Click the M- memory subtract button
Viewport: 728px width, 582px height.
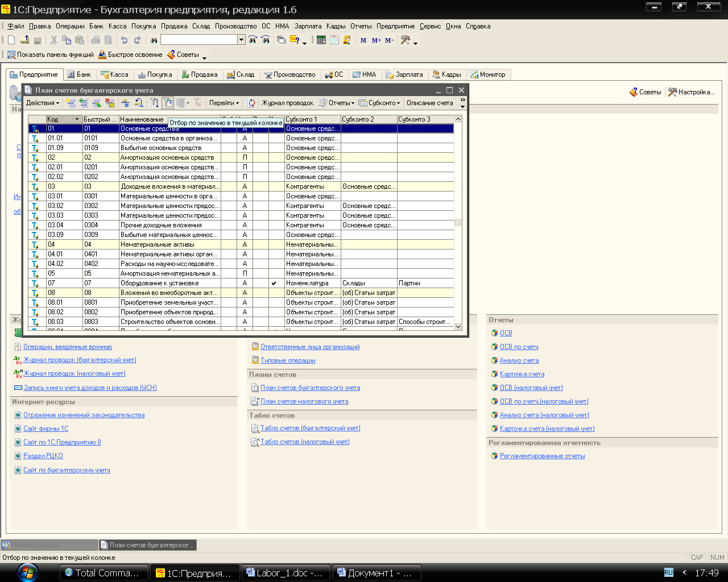pyautogui.click(x=390, y=40)
